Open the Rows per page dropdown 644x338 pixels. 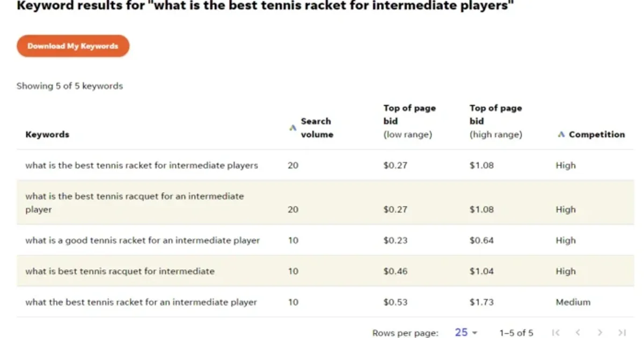(x=466, y=333)
